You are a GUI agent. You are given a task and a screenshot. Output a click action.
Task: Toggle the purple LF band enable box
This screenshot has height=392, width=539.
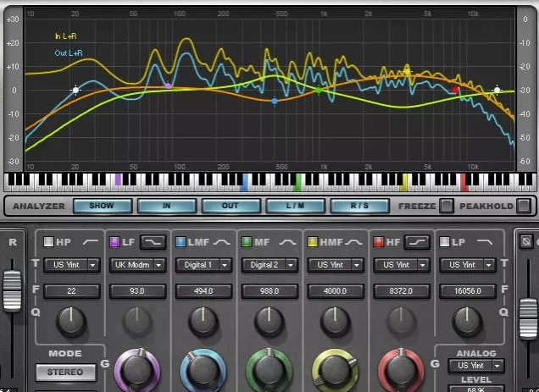pyautogui.click(x=114, y=242)
